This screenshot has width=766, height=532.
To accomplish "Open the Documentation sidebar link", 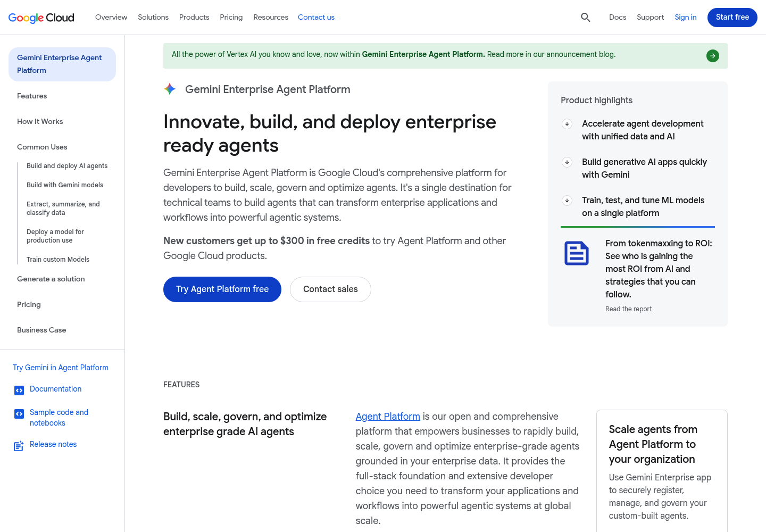I will click(x=56, y=389).
